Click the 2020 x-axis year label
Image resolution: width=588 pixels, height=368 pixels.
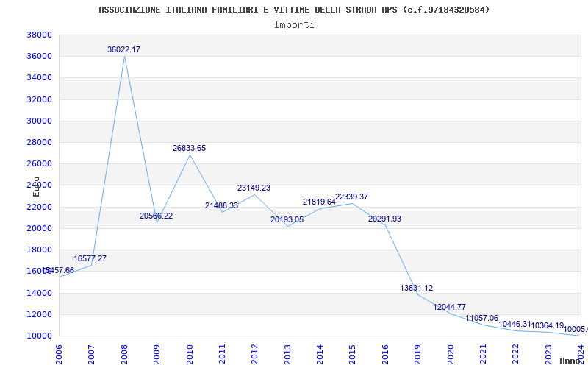(x=451, y=354)
